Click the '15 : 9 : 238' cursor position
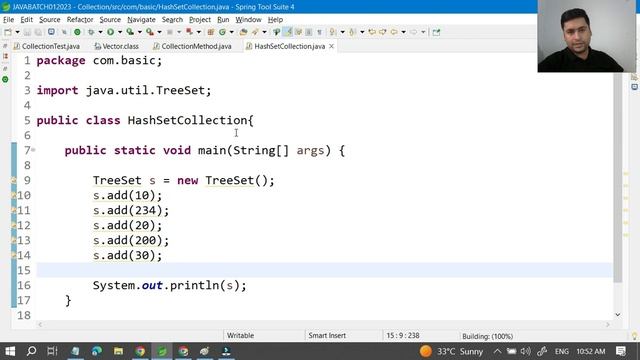The height and width of the screenshot is (360, 640). (x=402, y=336)
